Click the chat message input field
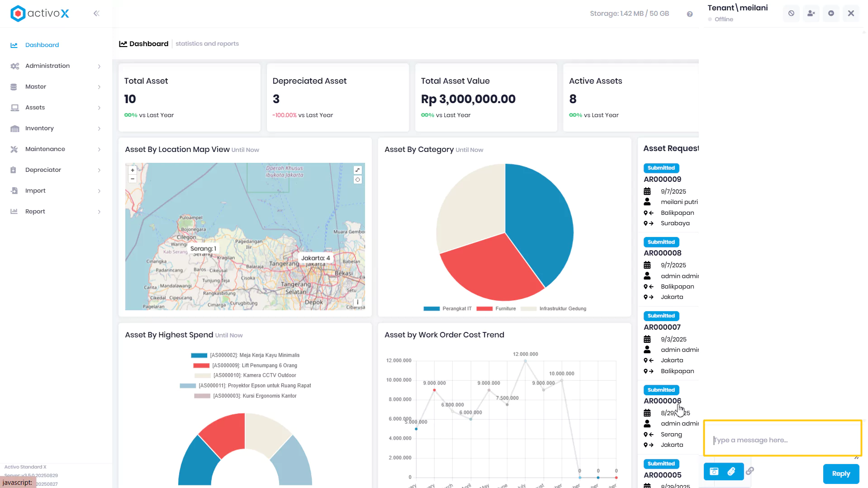 (783, 438)
